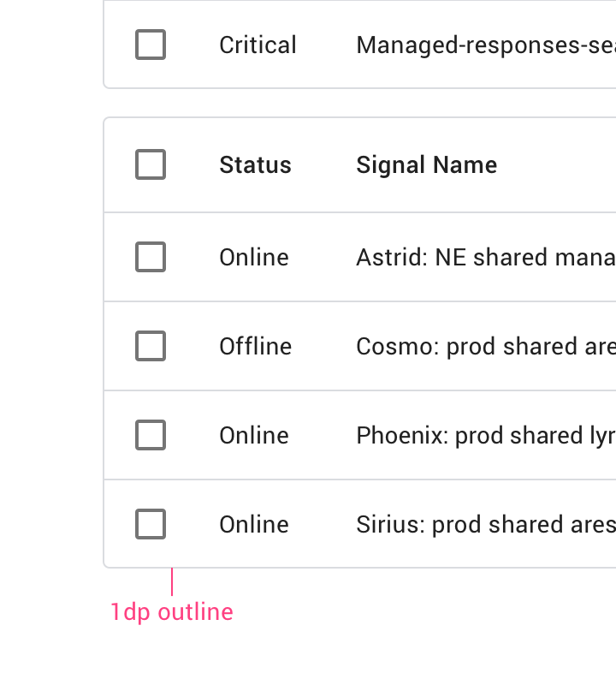Open the Phoenix: prod shared signal
Image resolution: width=616 pixels, height=685 pixels.
[486, 436]
